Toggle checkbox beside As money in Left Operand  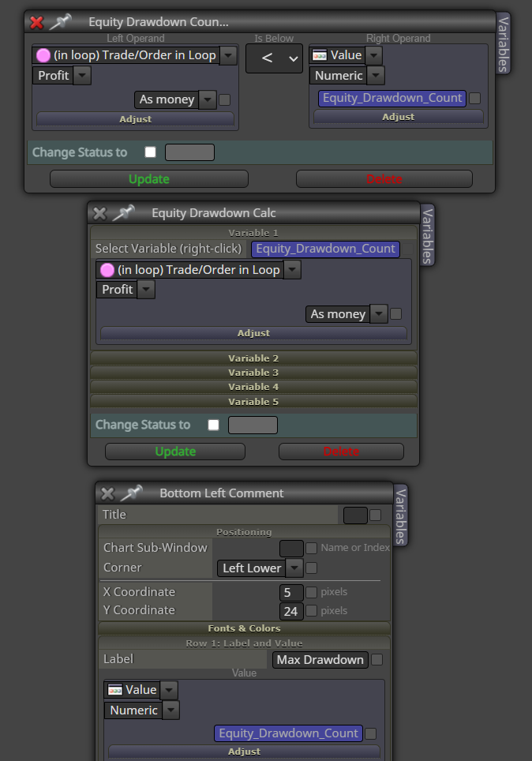[x=225, y=100]
